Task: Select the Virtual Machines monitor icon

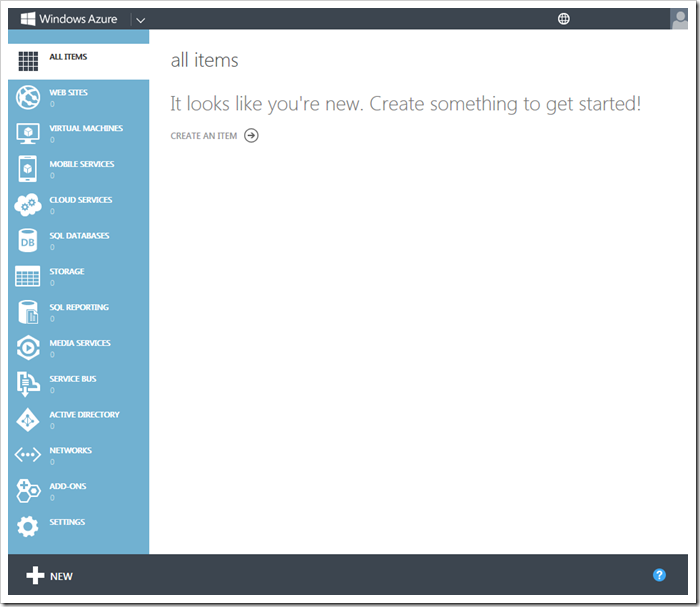Action: 28,133
